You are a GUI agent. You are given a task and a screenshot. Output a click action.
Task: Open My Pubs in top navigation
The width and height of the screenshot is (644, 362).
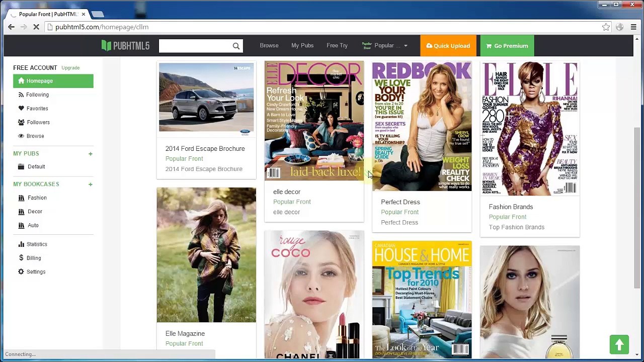click(302, 46)
